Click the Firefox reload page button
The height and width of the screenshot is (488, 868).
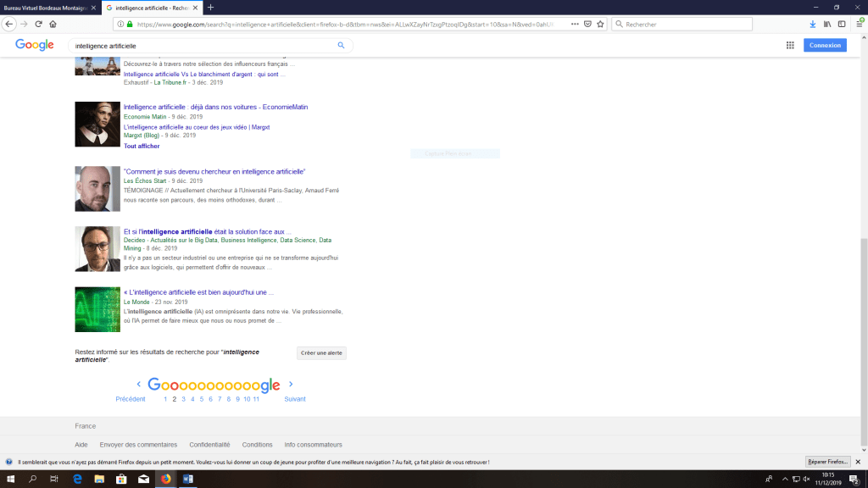pos(38,25)
